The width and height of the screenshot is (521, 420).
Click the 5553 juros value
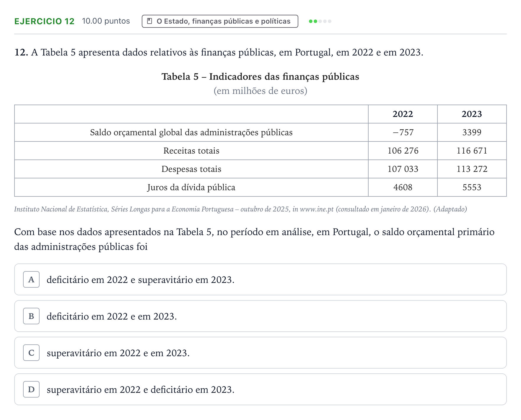tap(472, 187)
